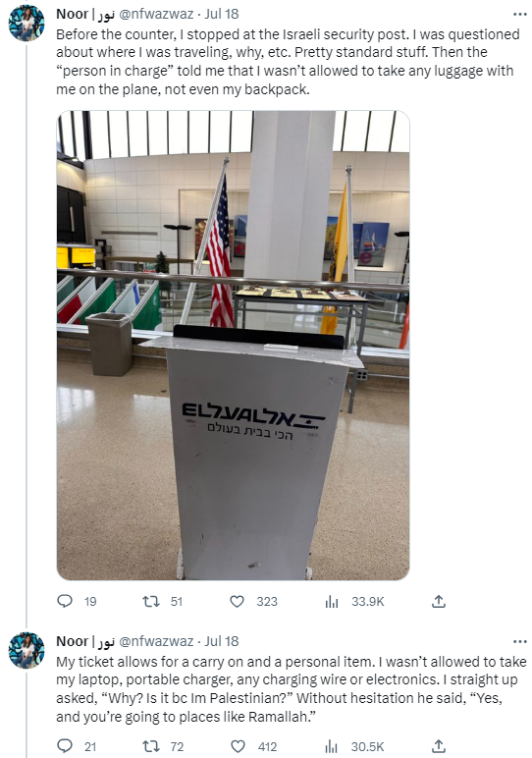Retweet the first tweet showing 51 reposts
The image size is (532, 758).
tap(151, 601)
